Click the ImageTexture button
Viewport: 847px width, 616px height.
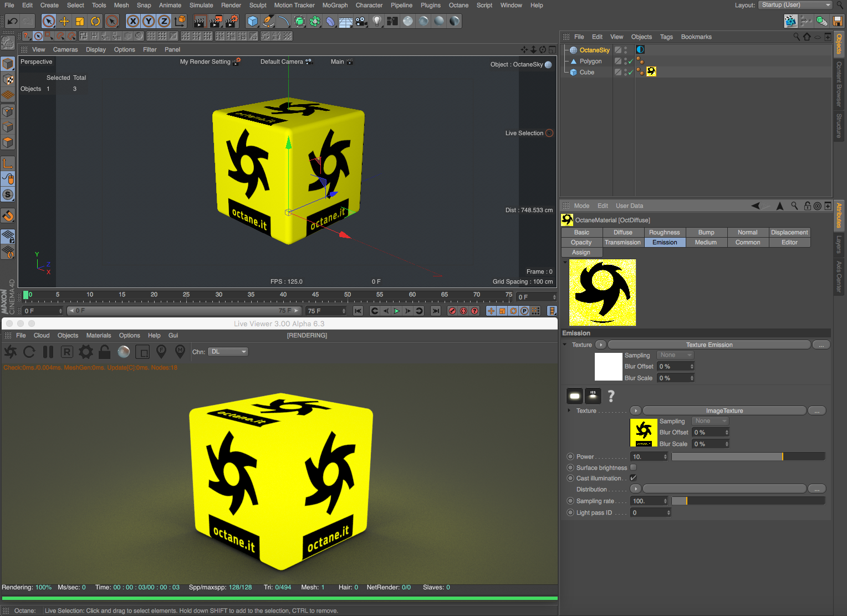coord(724,410)
